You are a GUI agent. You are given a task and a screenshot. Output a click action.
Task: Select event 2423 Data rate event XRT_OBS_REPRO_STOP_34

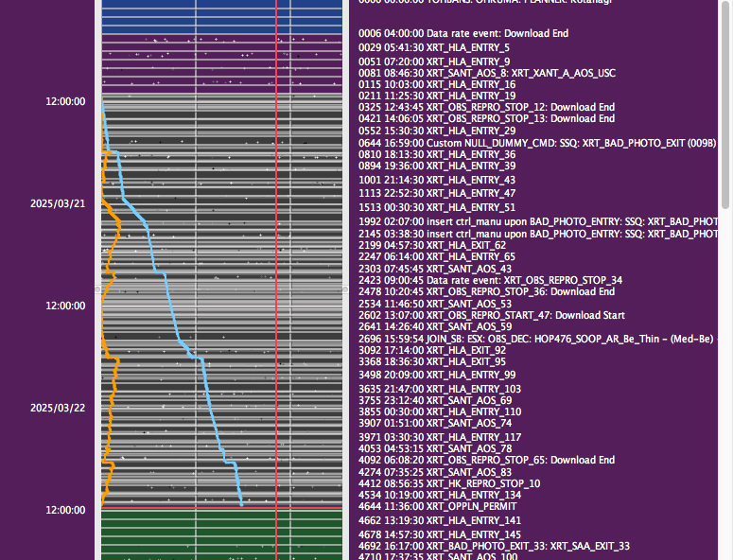tap(490, 280)
